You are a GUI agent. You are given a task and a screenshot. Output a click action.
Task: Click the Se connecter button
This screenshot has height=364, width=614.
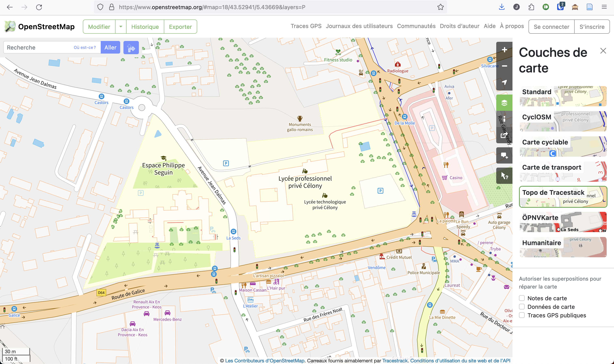pos(551,27)
